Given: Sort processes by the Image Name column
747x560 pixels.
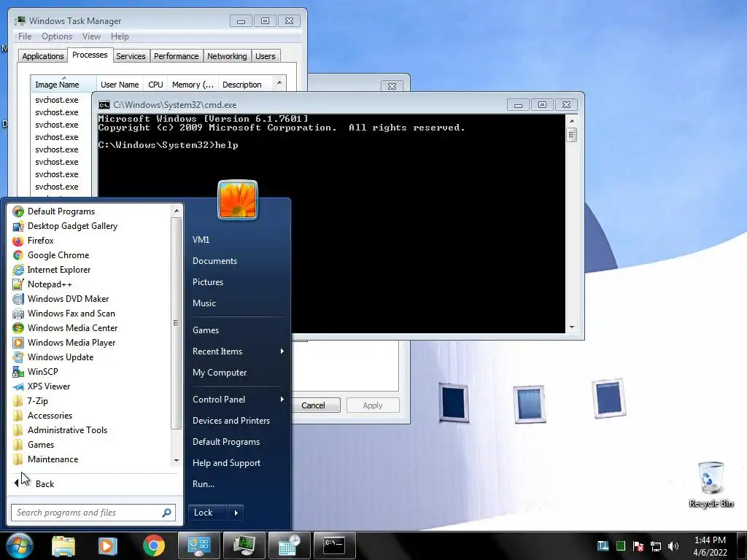Looking at the screenshot, I should (x=63, y=84).
